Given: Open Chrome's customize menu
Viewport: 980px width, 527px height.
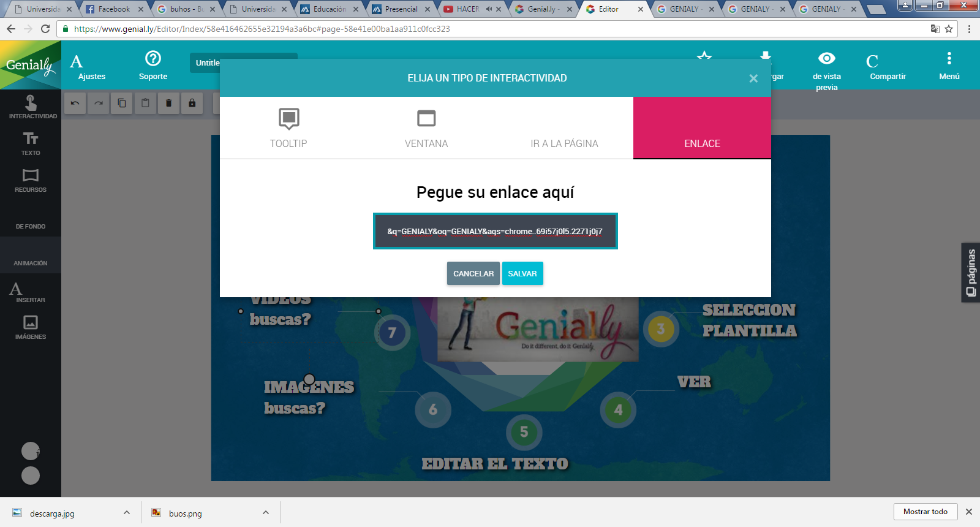Looking at the screenshot, I should [969, 29].
